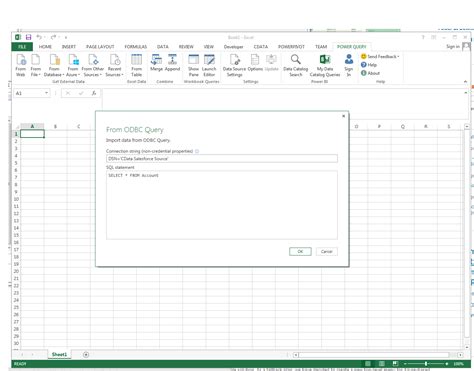Switch to the FORMULAS tab

136,47
